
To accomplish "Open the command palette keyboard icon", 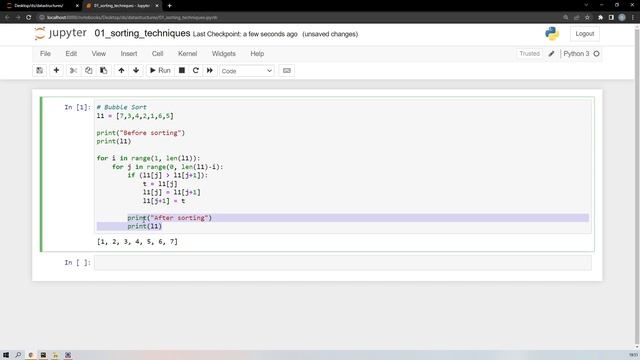I will 287,71.
